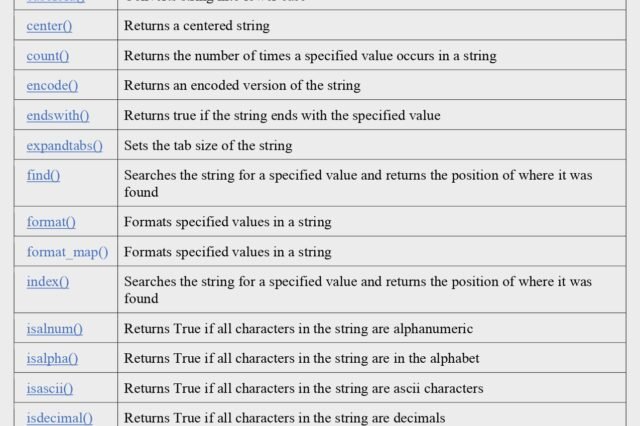Click the find() row description text
Image resolution: width=640 pixels, height=426 pixels.
[358, 183]
